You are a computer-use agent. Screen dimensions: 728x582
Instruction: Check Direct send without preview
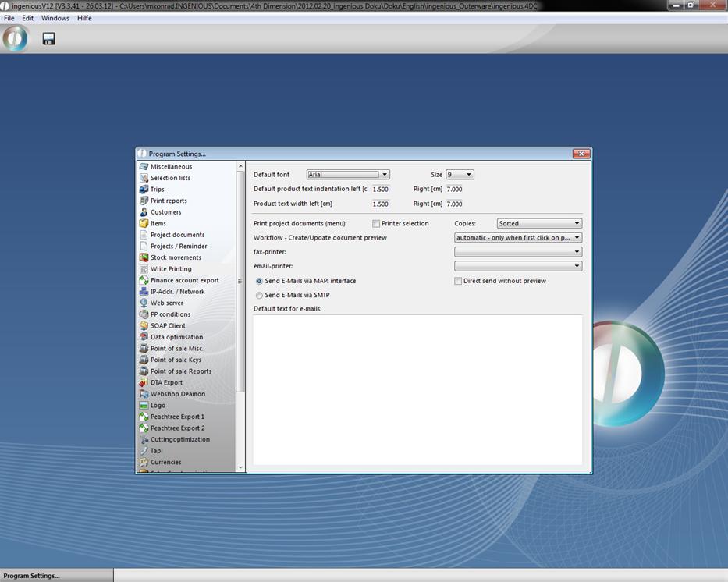point(458,281)
